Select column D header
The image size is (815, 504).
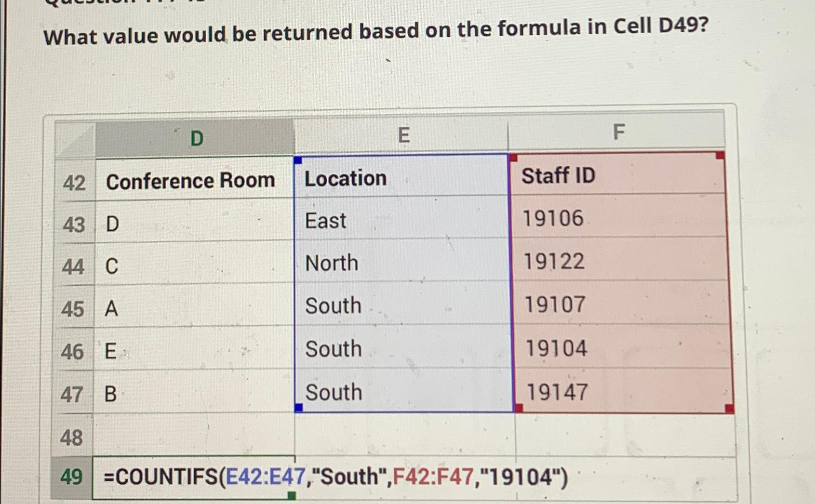[194, 138]
